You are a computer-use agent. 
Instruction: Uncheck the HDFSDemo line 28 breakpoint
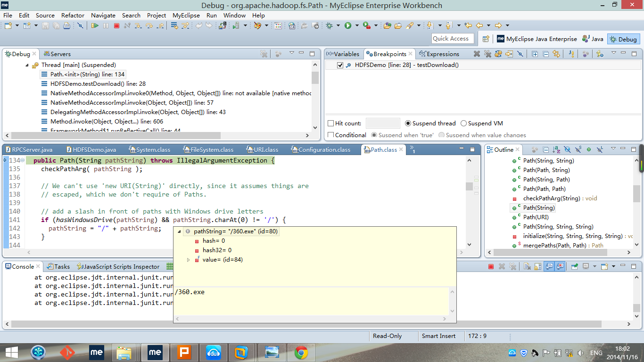(x=340, y=66)
